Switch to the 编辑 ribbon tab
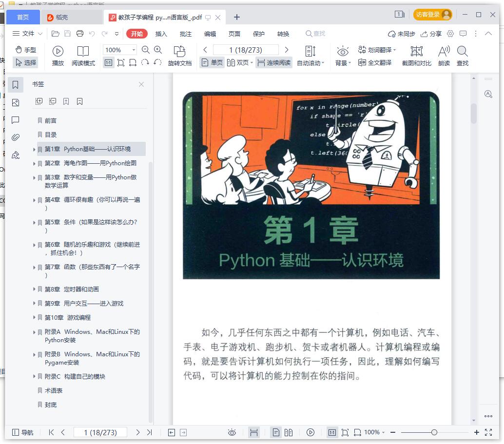The image size is (504, 444). tap(210, 34)
